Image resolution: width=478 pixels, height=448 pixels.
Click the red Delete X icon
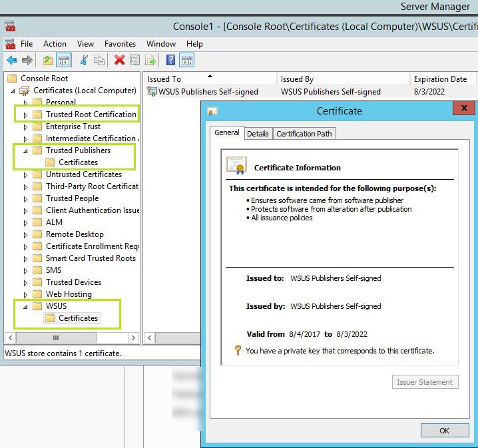[120, 61]
